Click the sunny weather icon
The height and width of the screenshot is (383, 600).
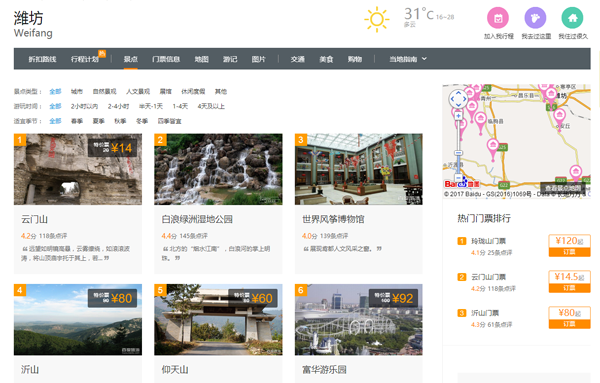(x=377, y=19)
